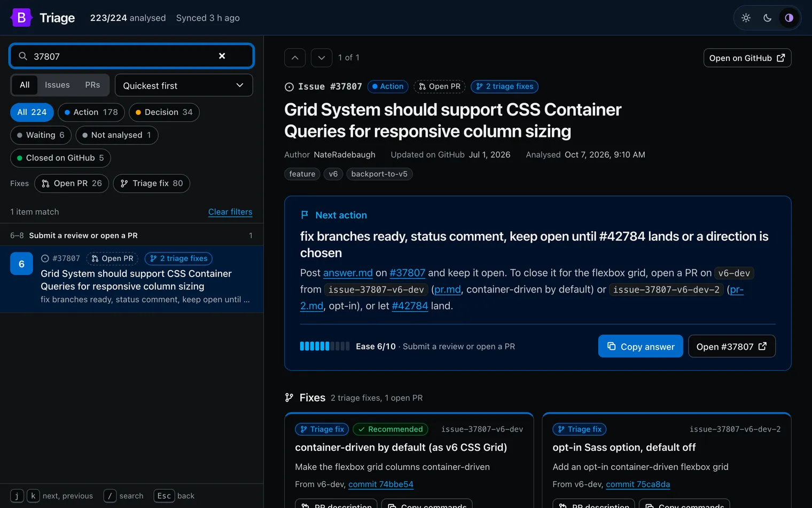Click the backport-to-v5 label tag
This screenshot has height=508, width=812.
pyautogui.click(x=379, y=174)
